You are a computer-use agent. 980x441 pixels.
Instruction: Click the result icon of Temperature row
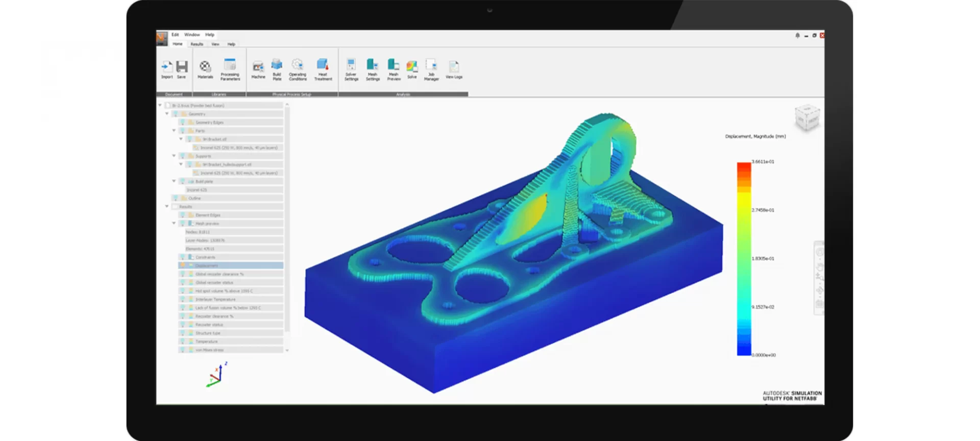coord(191,341)
